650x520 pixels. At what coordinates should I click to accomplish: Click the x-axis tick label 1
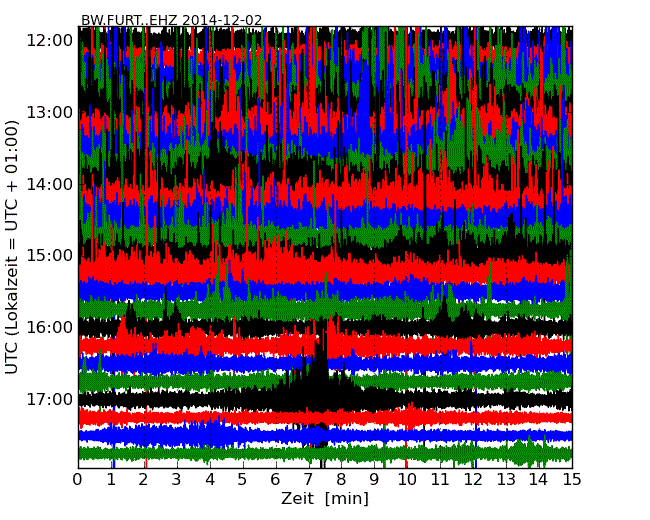[x=111, y=479]
